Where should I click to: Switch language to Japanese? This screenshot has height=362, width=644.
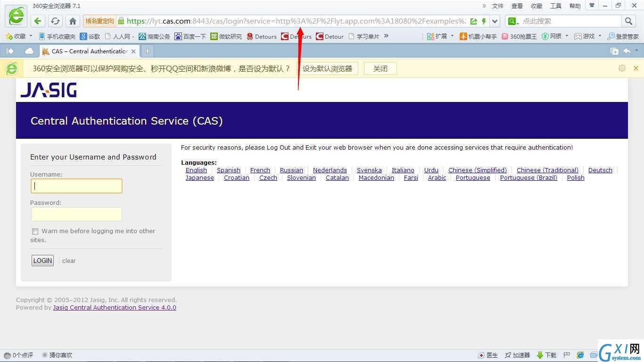tap(200, 177)
